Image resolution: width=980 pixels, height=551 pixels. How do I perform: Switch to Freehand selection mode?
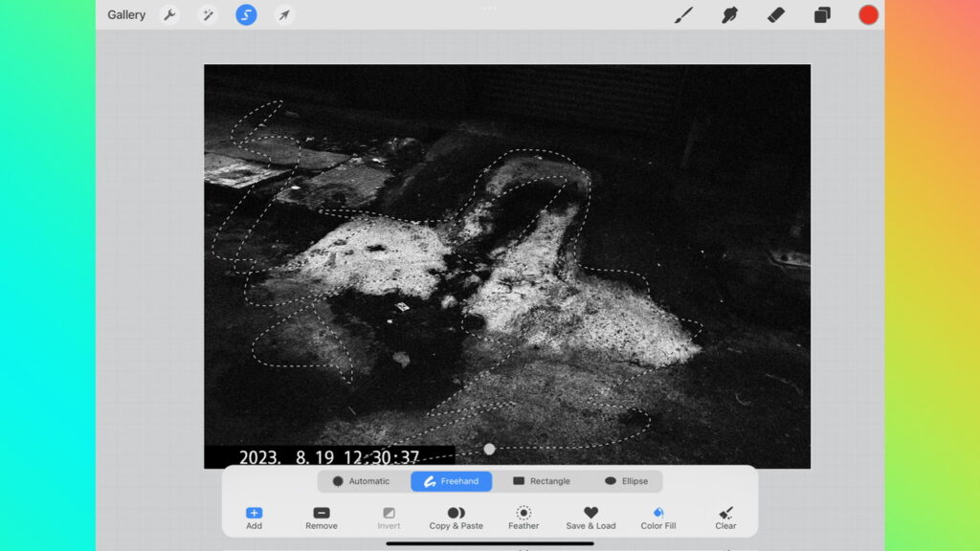point(452,481)
